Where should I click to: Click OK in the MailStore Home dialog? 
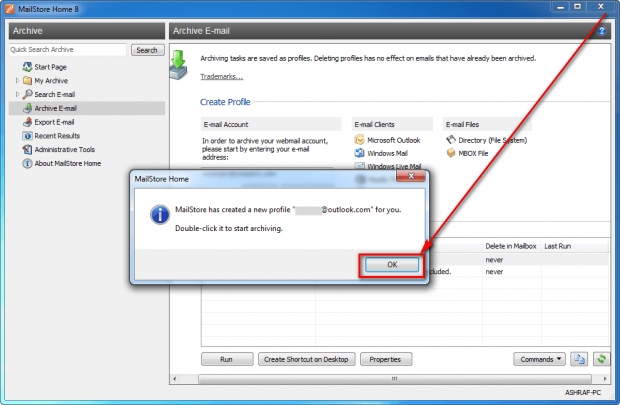pos(392,265)
